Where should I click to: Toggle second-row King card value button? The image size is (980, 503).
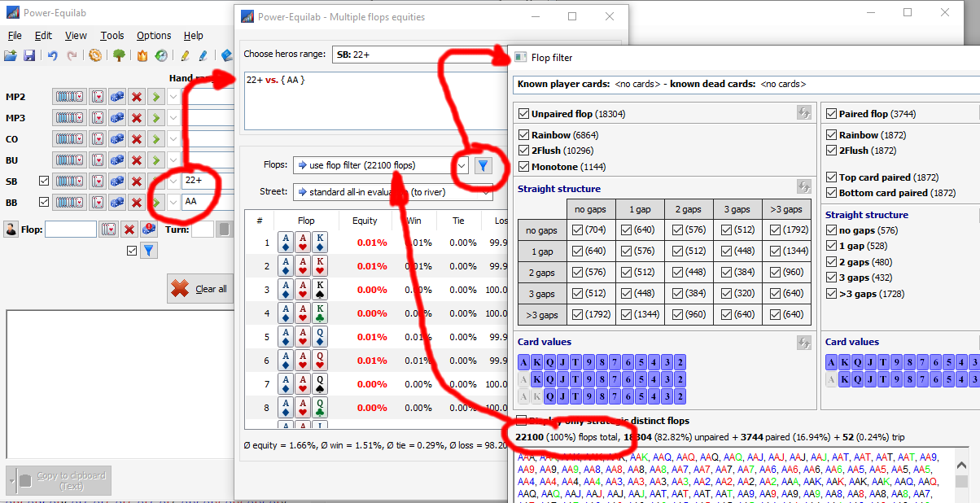click(x=536, y=379)
